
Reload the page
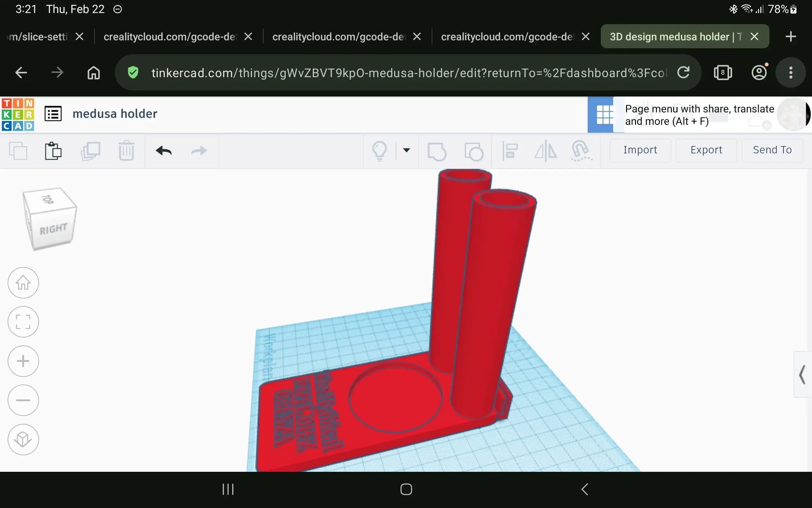[x=684, y=73]
